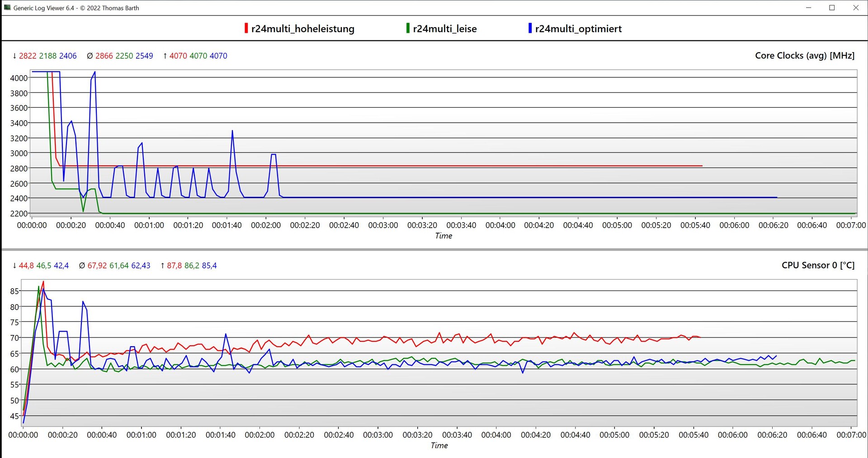The width and height of the screenshot is (868, 458).
Task: Click the green average temperature 61,64
Action: point(119,266)
